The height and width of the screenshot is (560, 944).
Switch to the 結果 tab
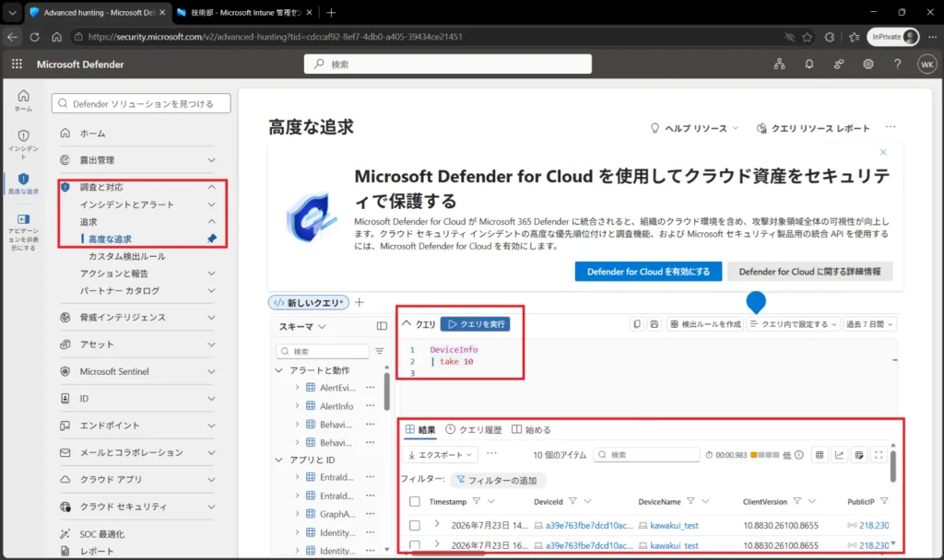(420, 429)
